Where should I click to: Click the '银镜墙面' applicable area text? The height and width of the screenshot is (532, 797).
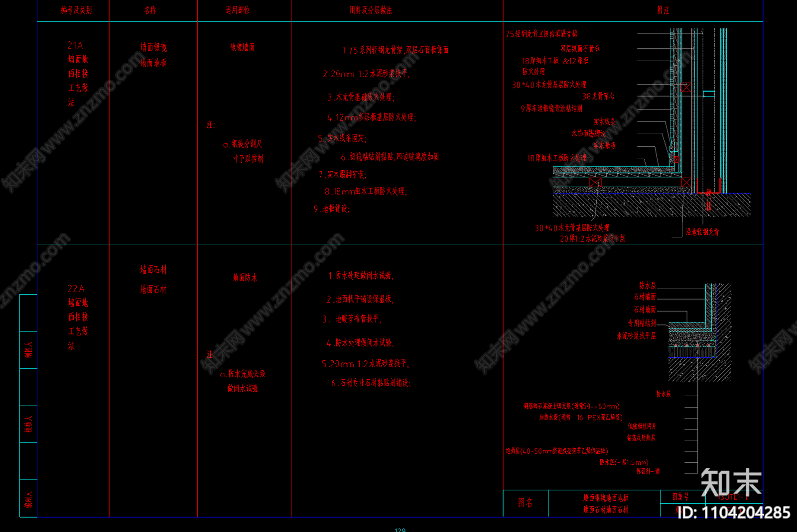point(242,47)
